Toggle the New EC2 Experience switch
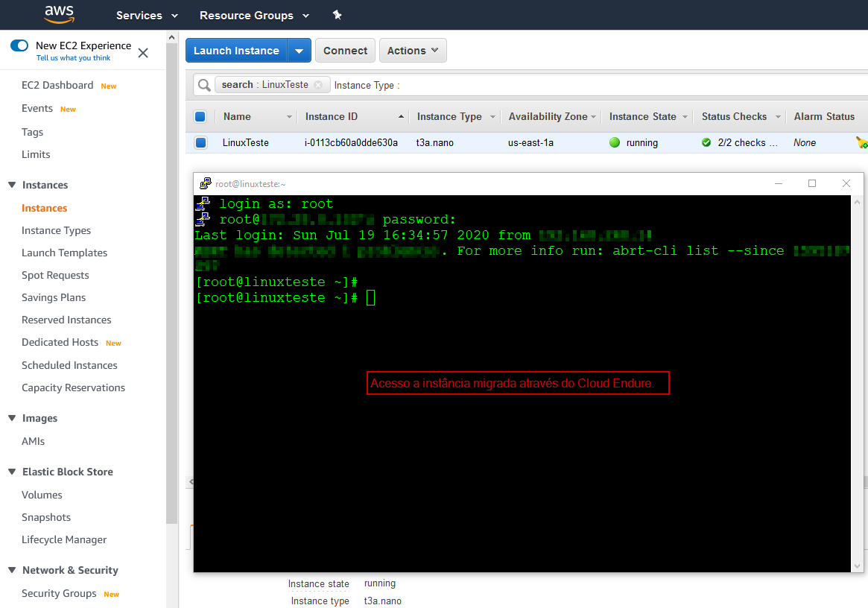Viewport: 868px width, 608px height. [x=19, y=45]
